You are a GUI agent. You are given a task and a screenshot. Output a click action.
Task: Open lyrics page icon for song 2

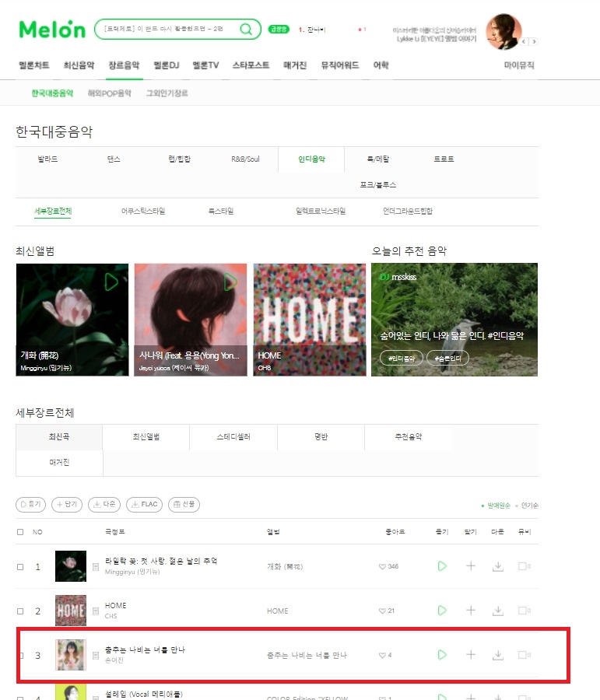coord(96,611)
